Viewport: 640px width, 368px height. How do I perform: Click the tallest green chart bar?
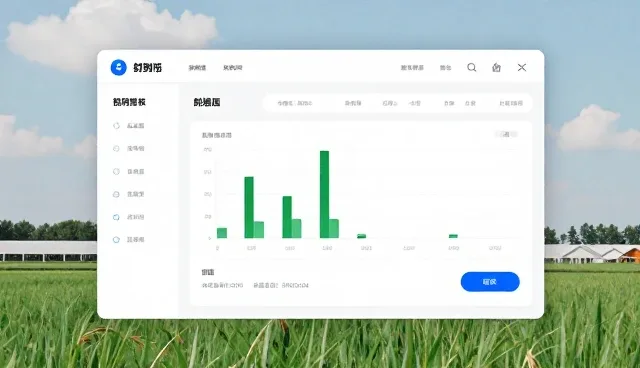(x=324, y=194)
